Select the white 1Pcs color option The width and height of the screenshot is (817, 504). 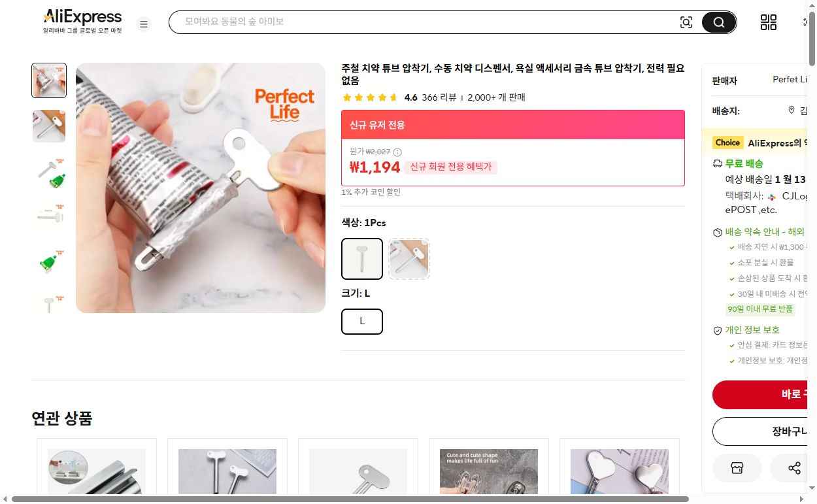coord(361,258)
